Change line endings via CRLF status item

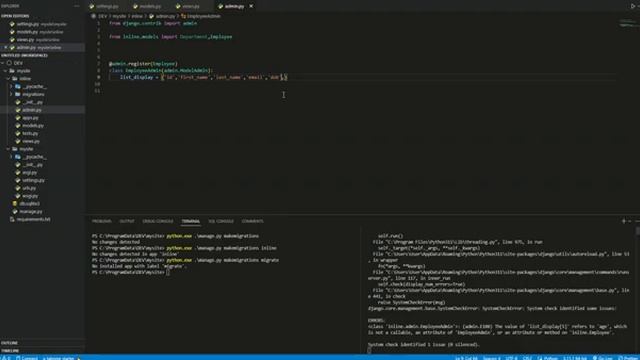point(527,358)
